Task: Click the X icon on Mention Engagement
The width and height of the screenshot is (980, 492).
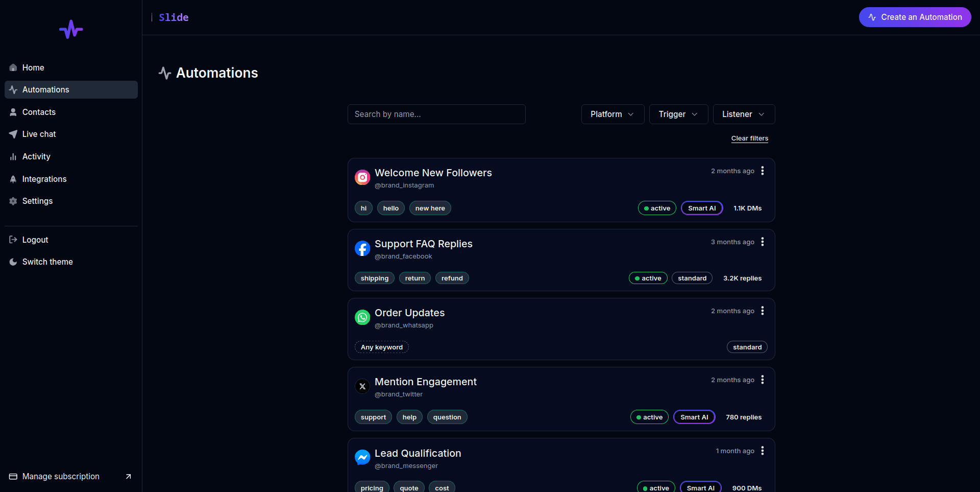Action: pos(362,386)
